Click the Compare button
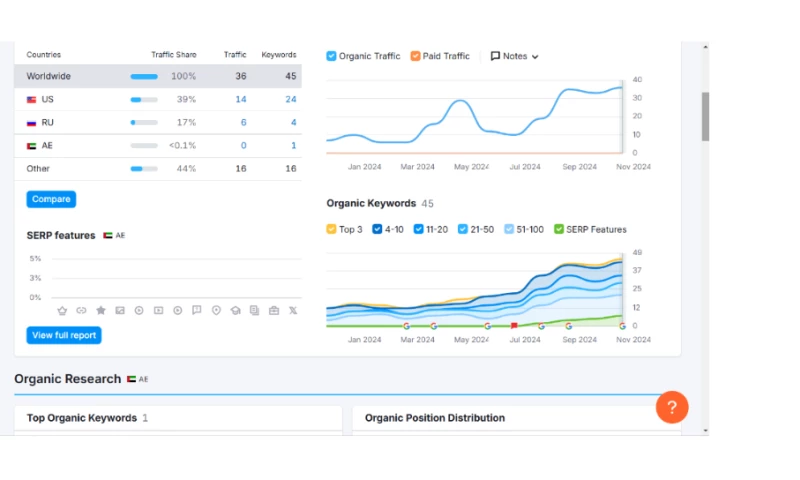Viewport: 800px width, 480px height. pyautogui.click(x=51, y=199)
